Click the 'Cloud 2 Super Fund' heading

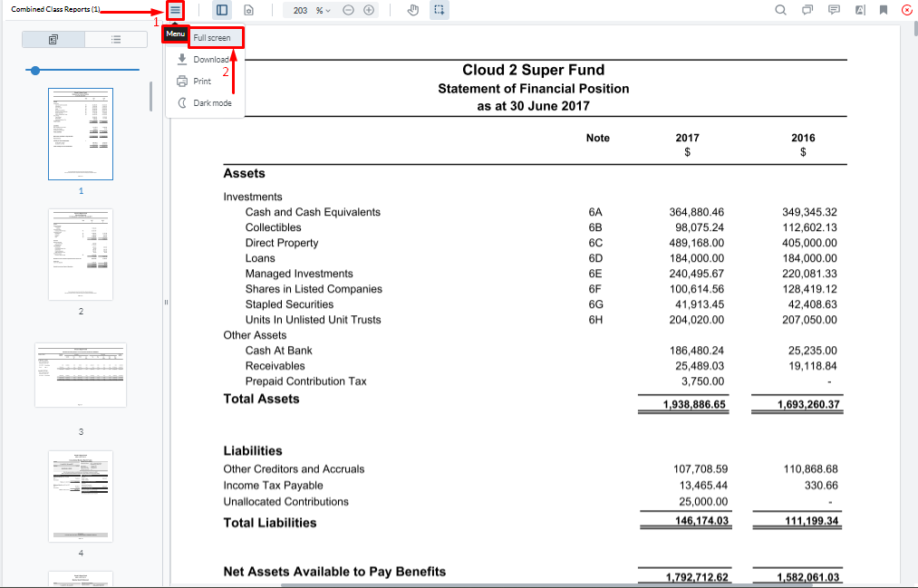tap(534, 70)
